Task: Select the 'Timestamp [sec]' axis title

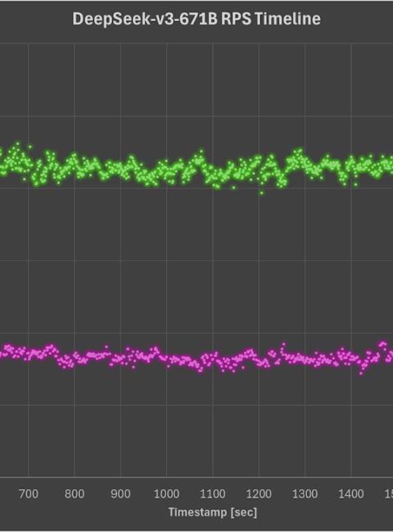Action: pos(213,512)
